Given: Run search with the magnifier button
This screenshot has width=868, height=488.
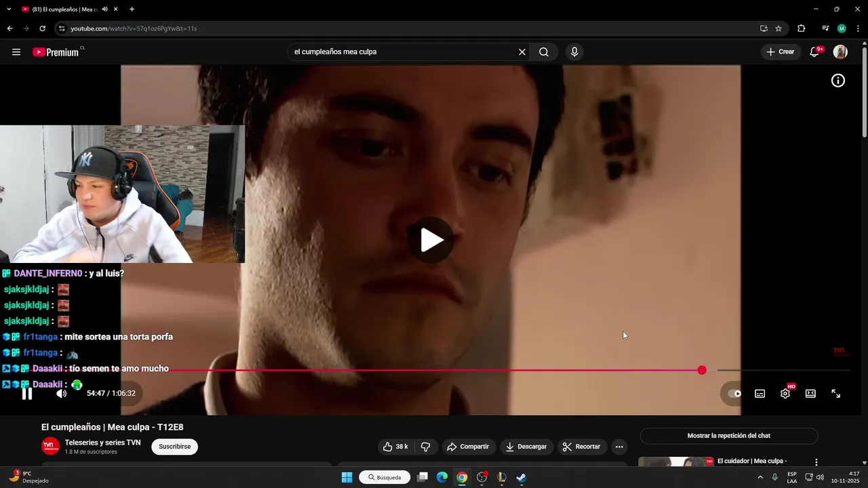Looking at the screenshot, I should click(544, 52).
